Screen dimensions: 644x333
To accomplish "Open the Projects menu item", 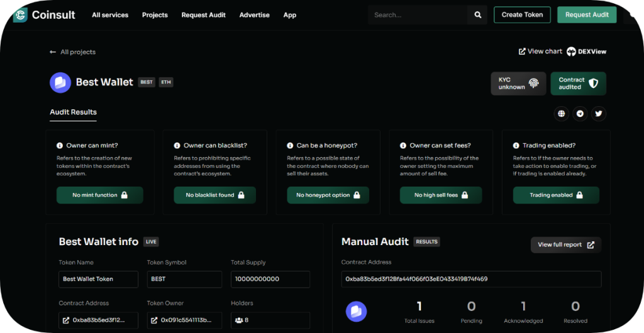I will coord(155,14).
